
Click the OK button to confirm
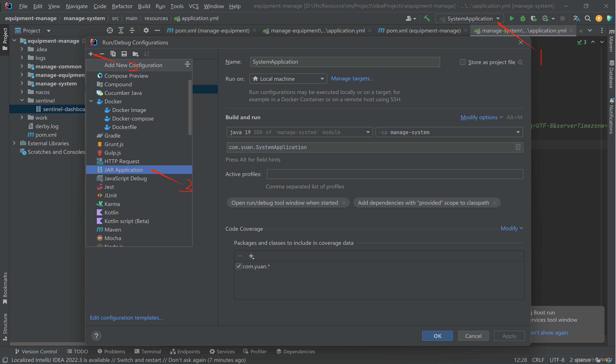click(x=437, y=336)
